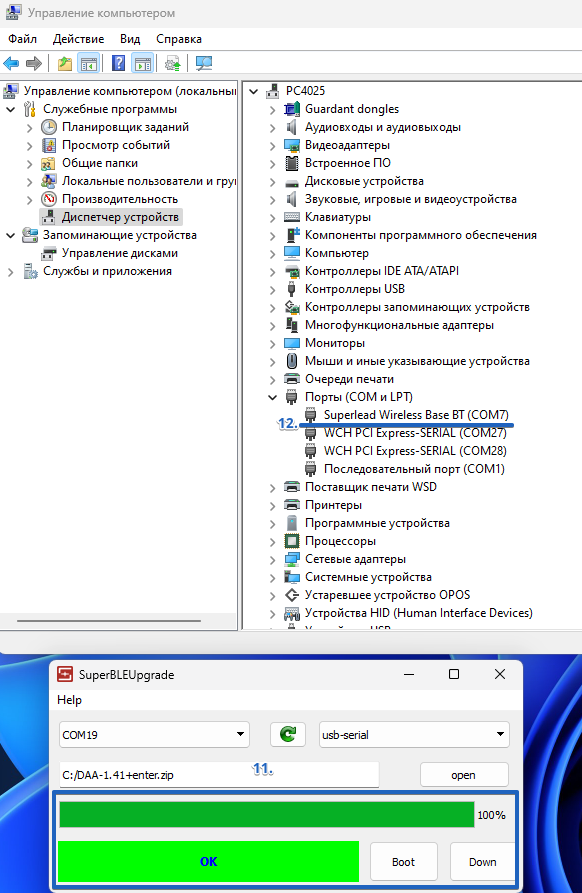Click the Управление дисками icon
The height and width of the screenshot is (893, 582).
49,253
